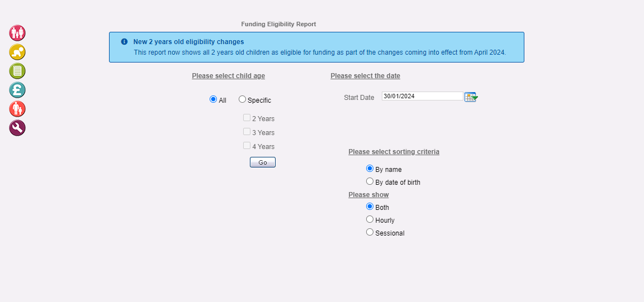The image size is (644, 302).
Task: Click the blue info icon in banner
Action: 125,41
